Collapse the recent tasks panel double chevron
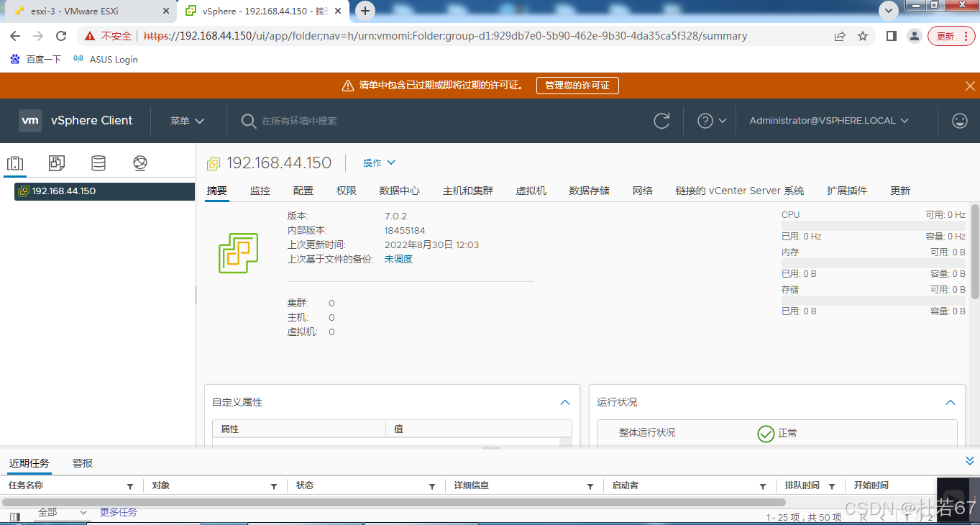Screen dimensions: 980x525 tap(970, 461)
